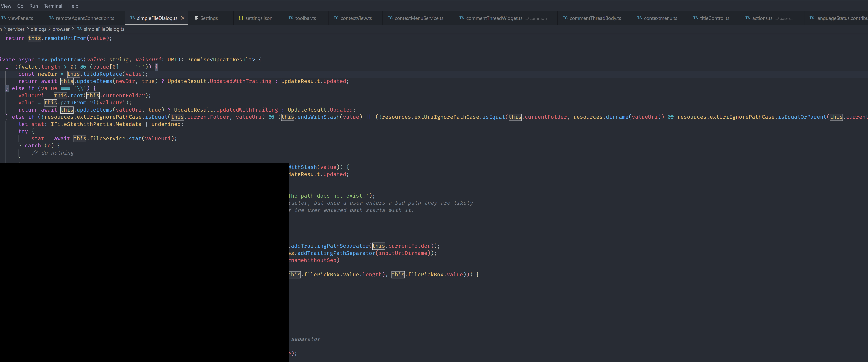Image resolution: width=868 pixels, height=362 pixels.
Task: Open the contextView.ts tab
Action: pyautogui.click(x=356, y=18)
